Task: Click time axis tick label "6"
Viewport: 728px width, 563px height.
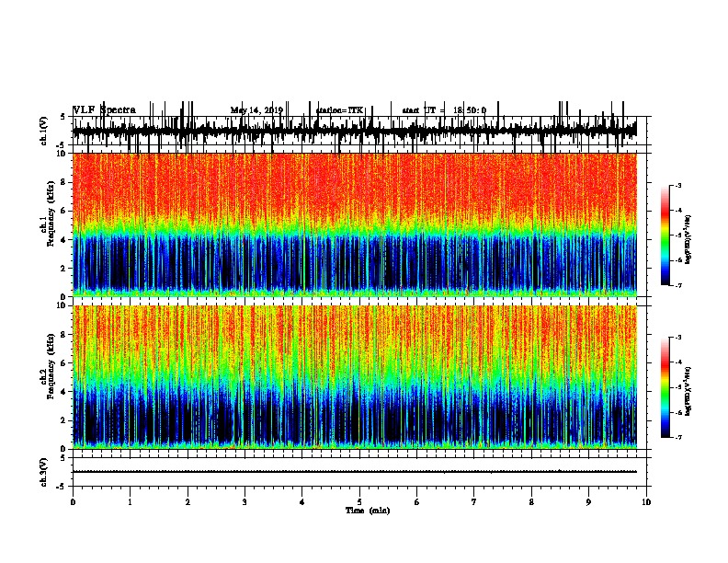Action: point(417,502)
